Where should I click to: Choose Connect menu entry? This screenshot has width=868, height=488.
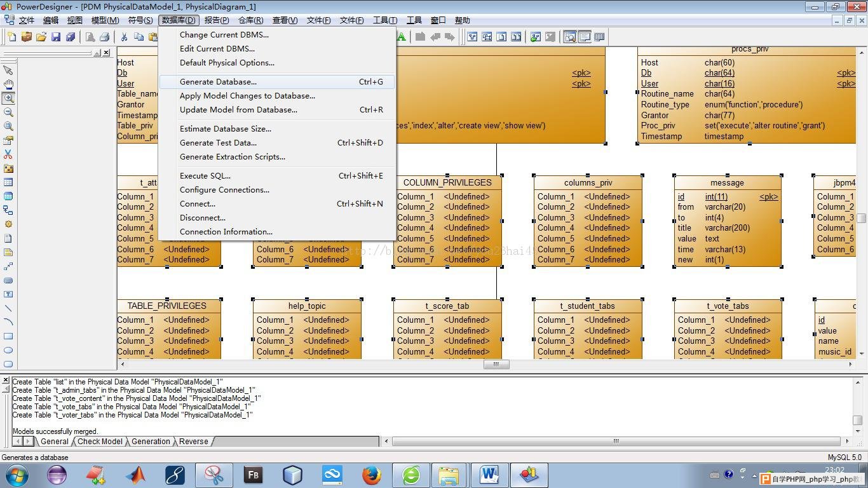[277, 204]
